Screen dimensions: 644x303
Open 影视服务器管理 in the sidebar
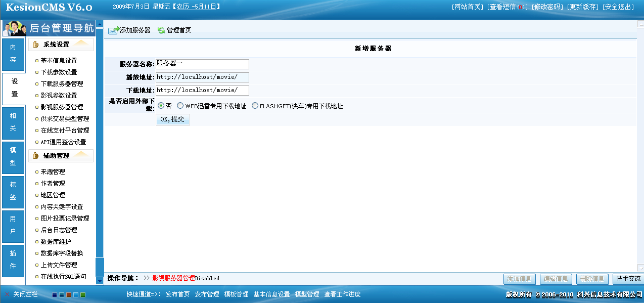point(62,107)
